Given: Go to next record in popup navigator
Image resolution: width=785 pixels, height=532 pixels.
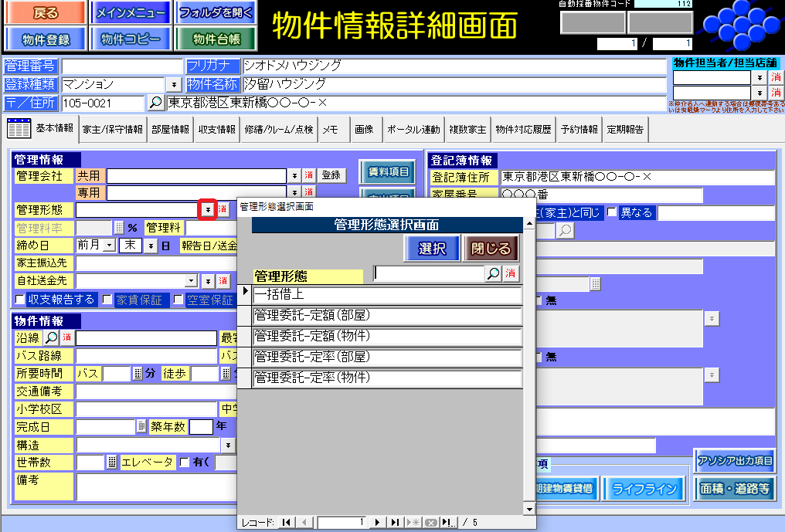Looking at the screenshot, I should coord(378,523).
